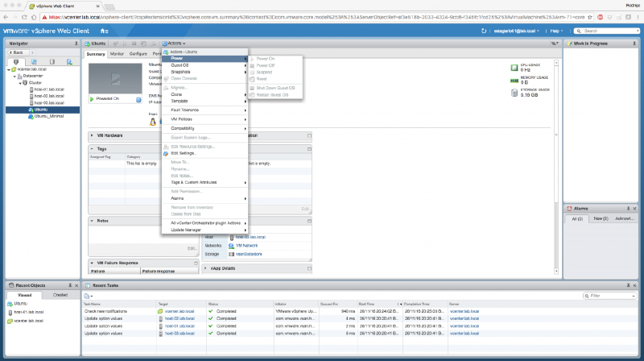This screenshot has width=644, height=361.
Task: Pin the Alarms panel
Action: (628, 209)
